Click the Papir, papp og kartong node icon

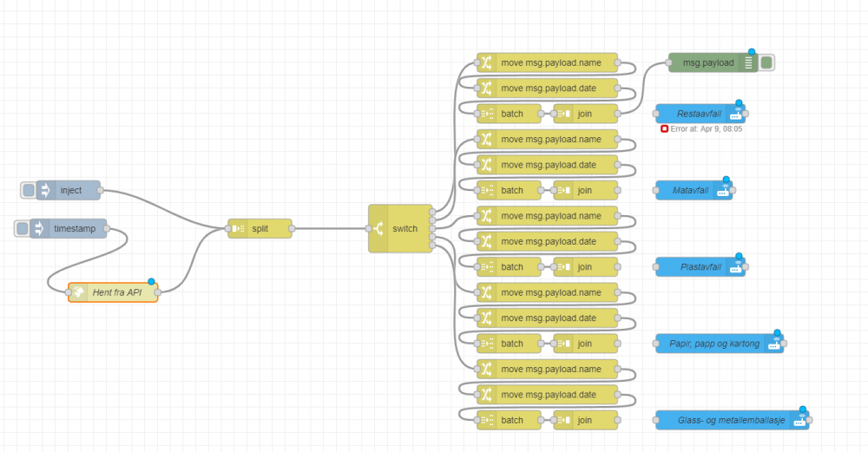click(x=773, y=344)
